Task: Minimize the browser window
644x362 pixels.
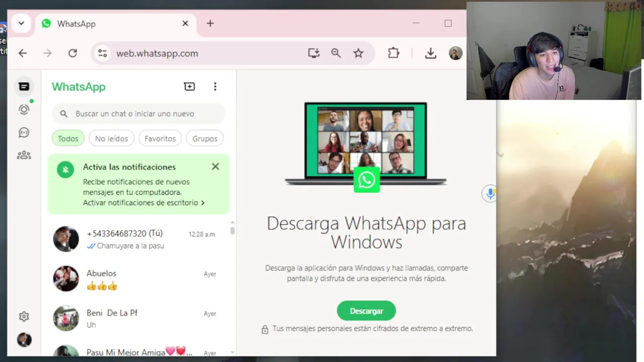Action: 416,23
